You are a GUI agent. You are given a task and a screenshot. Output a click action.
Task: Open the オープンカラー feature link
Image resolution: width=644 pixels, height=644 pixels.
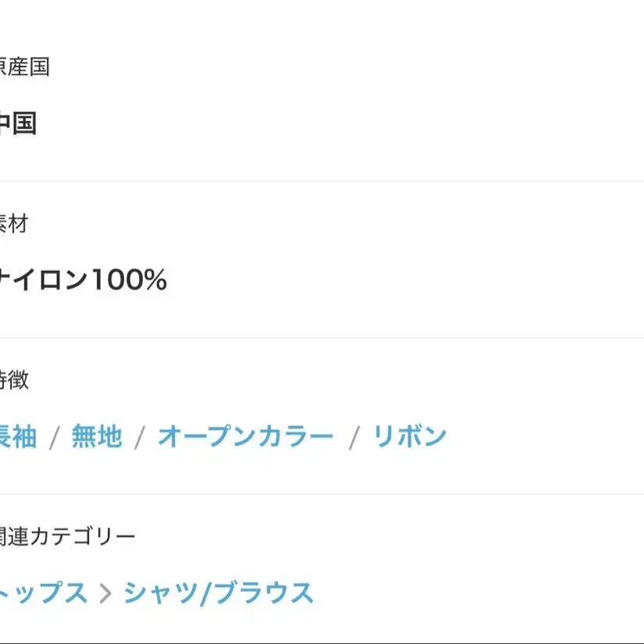pyautogui.click(x=246, y=436)
